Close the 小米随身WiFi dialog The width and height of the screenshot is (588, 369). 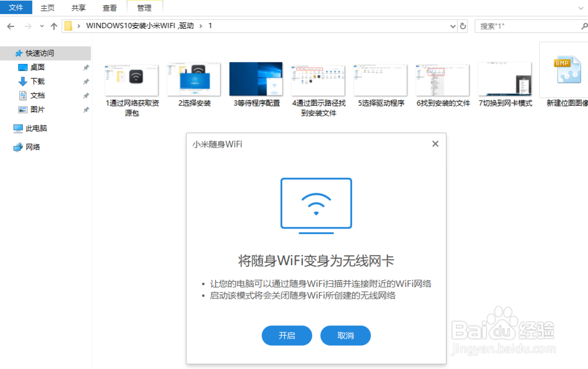[435, 144]
